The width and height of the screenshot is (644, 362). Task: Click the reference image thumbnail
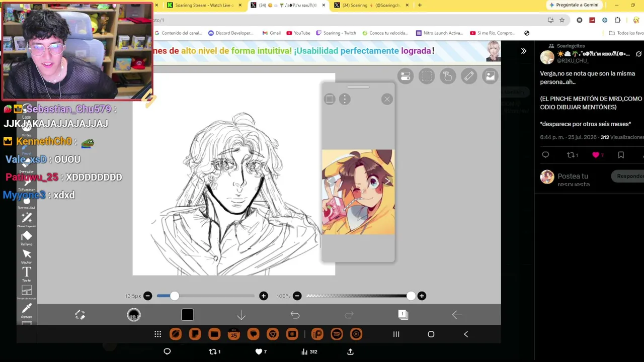point(358,192)
